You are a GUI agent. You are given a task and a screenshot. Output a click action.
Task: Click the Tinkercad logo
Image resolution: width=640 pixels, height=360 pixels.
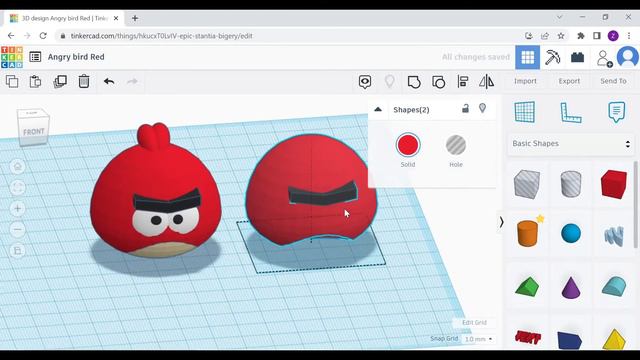(12, 57)
